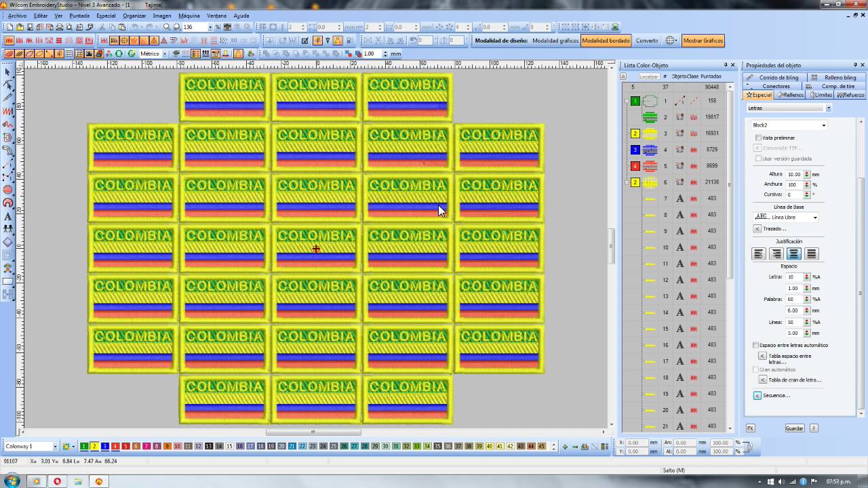Pin the Lista Color-Objeto panel
The width and height of the screenshot is (868, 488).
[x=726, y=65]
